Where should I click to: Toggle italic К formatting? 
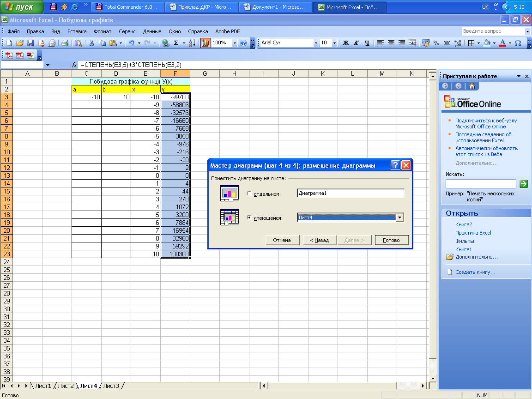(x=356, y=43)
